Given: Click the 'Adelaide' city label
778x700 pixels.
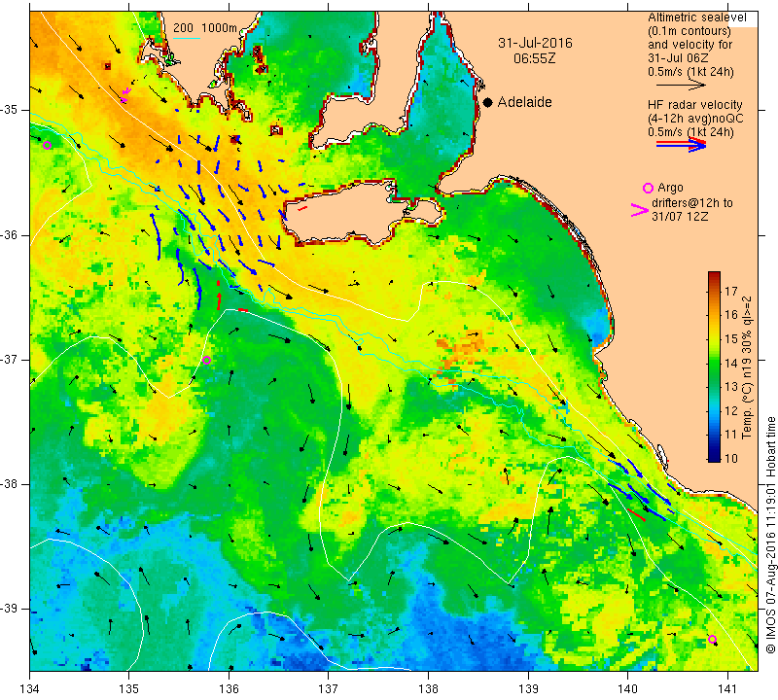Looking at the screenshot, I should pyautogui.click(x=524, y=102).
